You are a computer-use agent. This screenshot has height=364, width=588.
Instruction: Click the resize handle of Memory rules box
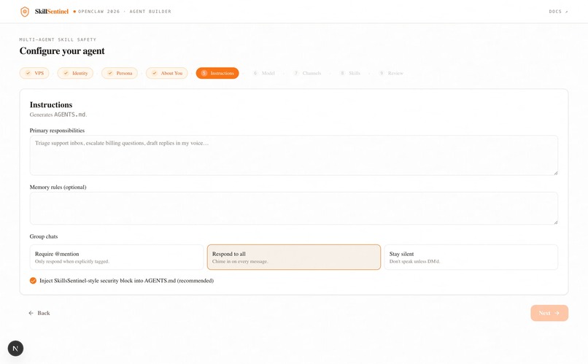pyautogui.click(x=556, y=222)
